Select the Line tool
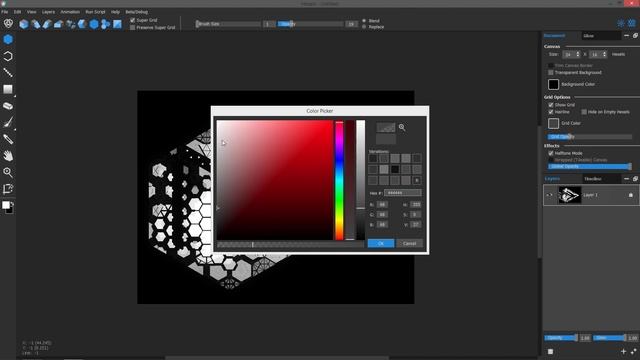The width and height of the screenshot is (640, 360). (8, 73)
